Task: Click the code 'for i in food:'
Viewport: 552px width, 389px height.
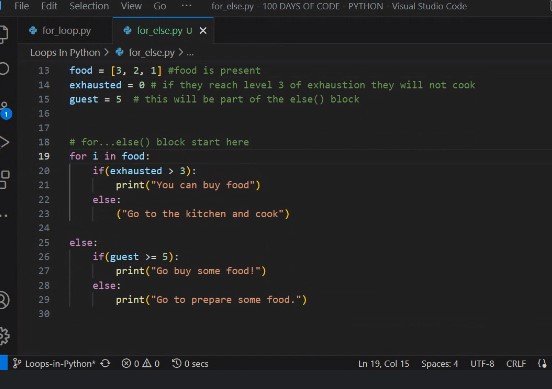Action: coord(109,156)
